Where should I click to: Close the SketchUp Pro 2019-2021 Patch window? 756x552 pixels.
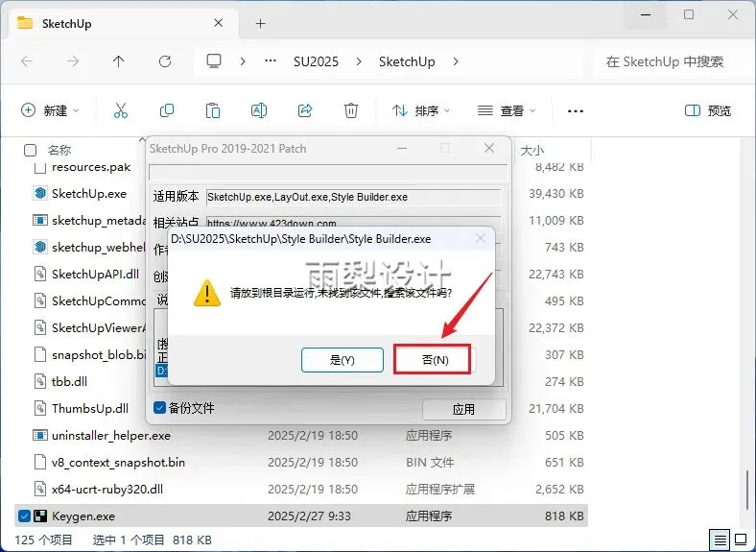coord(489,148)
